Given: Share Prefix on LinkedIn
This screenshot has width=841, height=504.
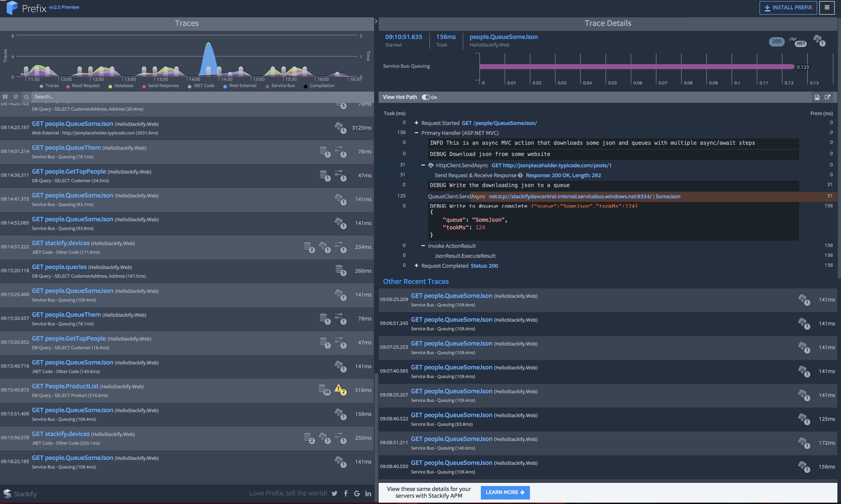Looking at the screenshot, I should click(x=368, y=493).
